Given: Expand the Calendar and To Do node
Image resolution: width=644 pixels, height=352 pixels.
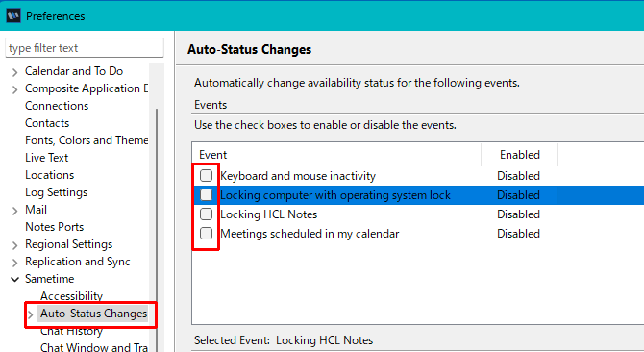Looking at the screenshot, I should [x=14, y=72].
